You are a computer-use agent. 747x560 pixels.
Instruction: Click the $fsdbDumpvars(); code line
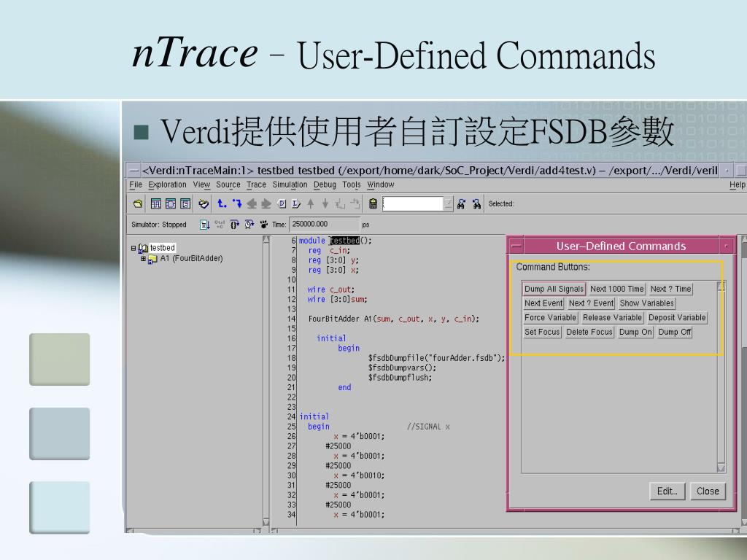(402, 367)
